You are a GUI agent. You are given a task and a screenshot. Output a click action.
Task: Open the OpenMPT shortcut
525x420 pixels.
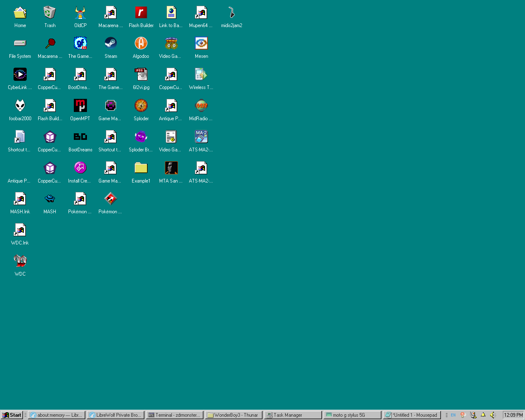click(80, 106)
